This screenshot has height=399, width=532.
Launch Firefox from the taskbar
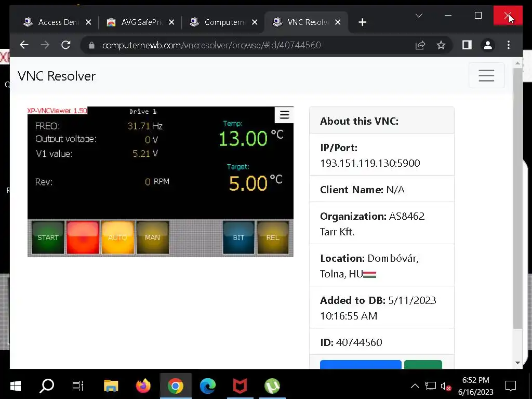[143, 386]
